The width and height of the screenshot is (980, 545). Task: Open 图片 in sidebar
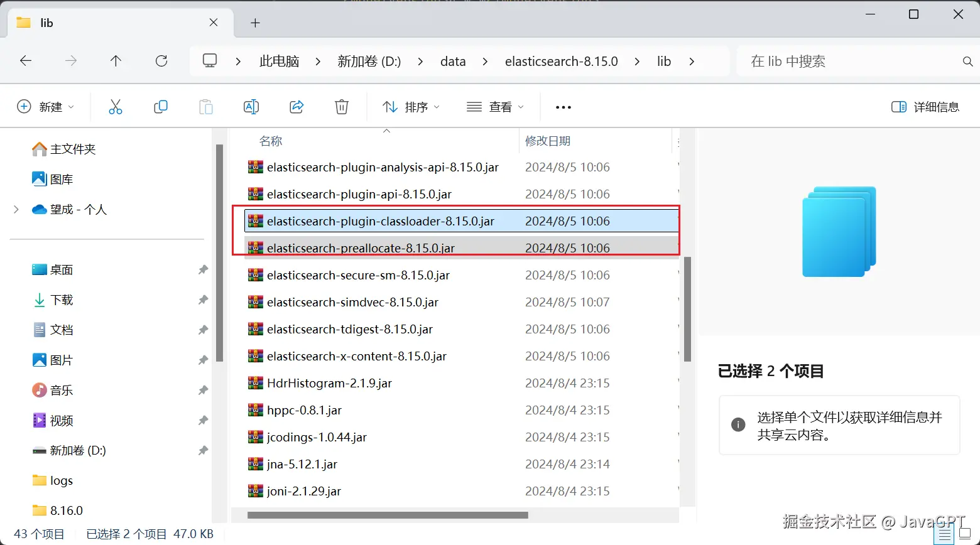53,360
